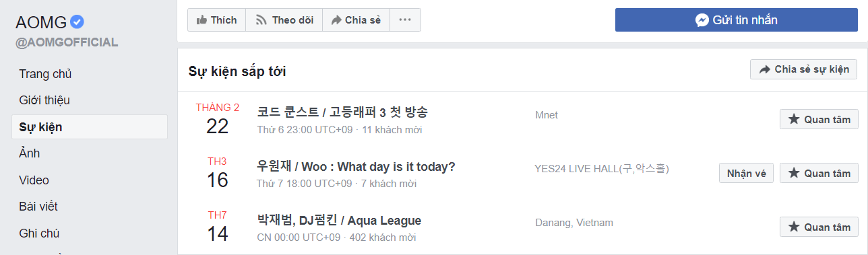Click the Gửi tin nhắn messenger button

tap(737, 20)
